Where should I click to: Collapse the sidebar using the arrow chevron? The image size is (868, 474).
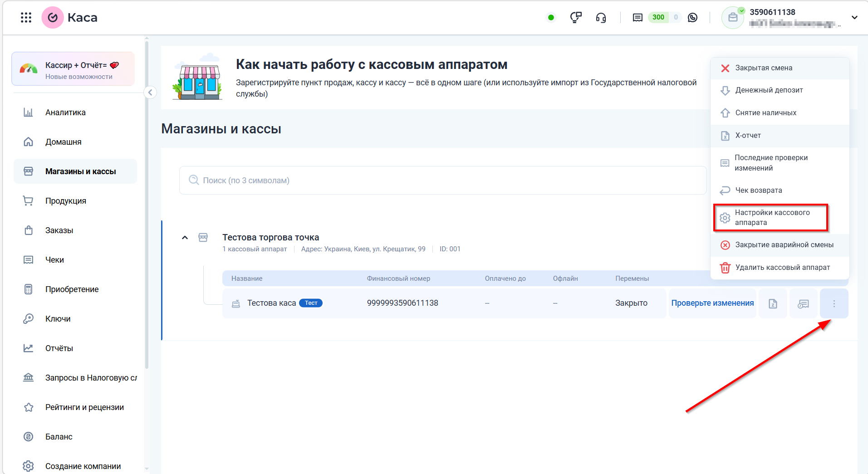[150, 92]
